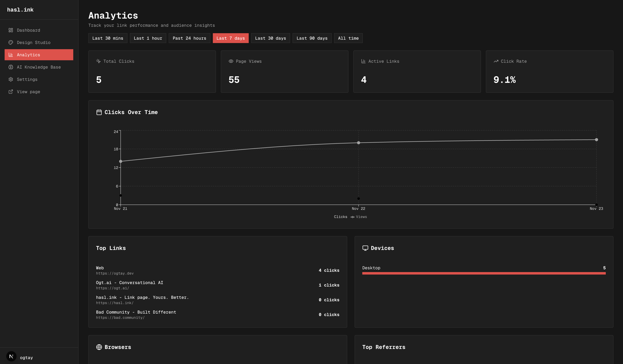623x364 pixels.
Task: Click the Dashboard grid icon in sidebar
Action: 11,30
